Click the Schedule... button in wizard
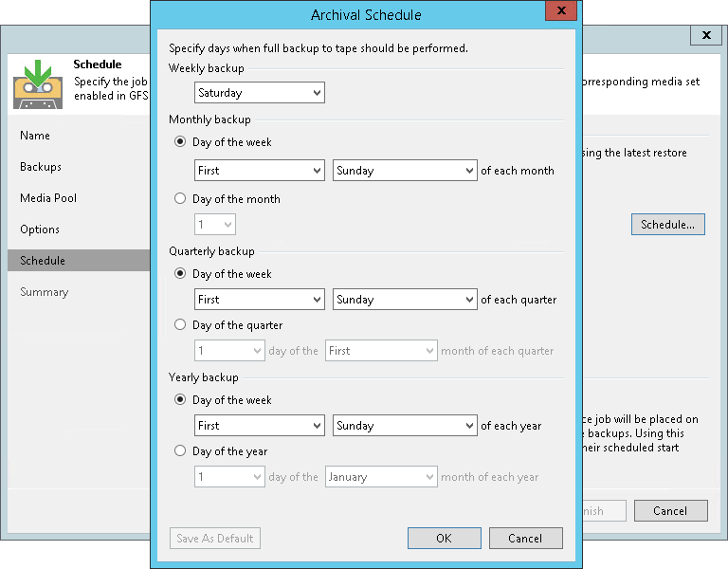The width and height of the screenshot is (728, 569). [667, 225]
